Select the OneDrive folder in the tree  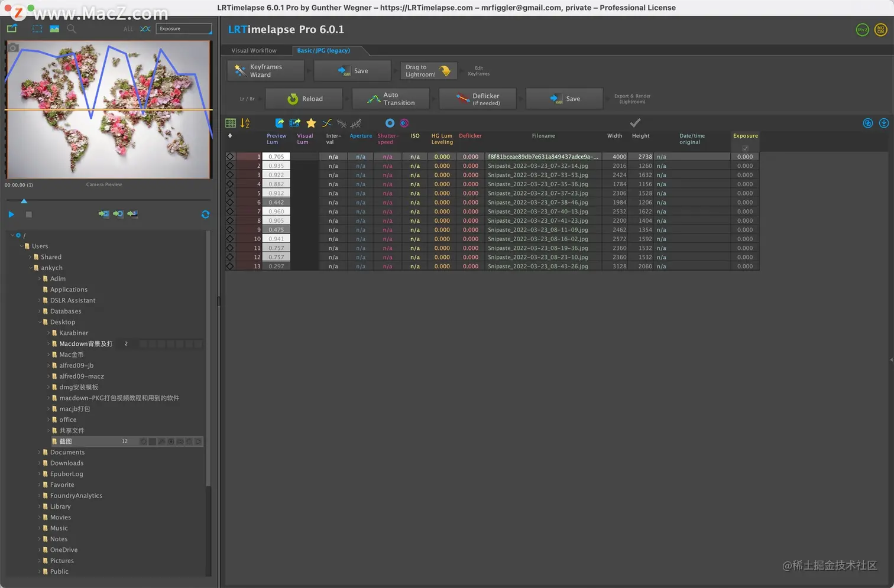(64, 550)
